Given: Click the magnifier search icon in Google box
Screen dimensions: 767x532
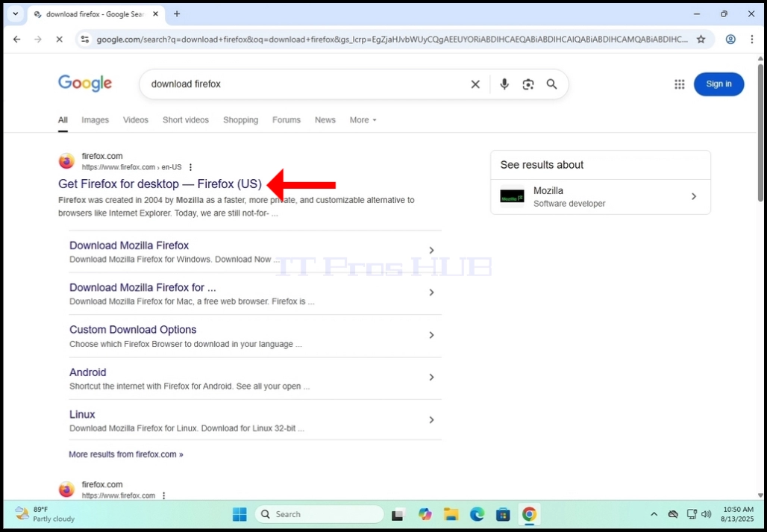Looking at the screenshot, I should click(x=552, y=84).
